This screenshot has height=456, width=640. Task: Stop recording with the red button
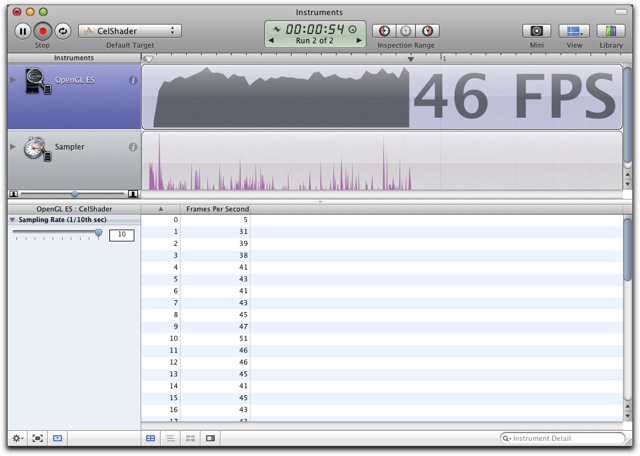[x=43, y=31]
